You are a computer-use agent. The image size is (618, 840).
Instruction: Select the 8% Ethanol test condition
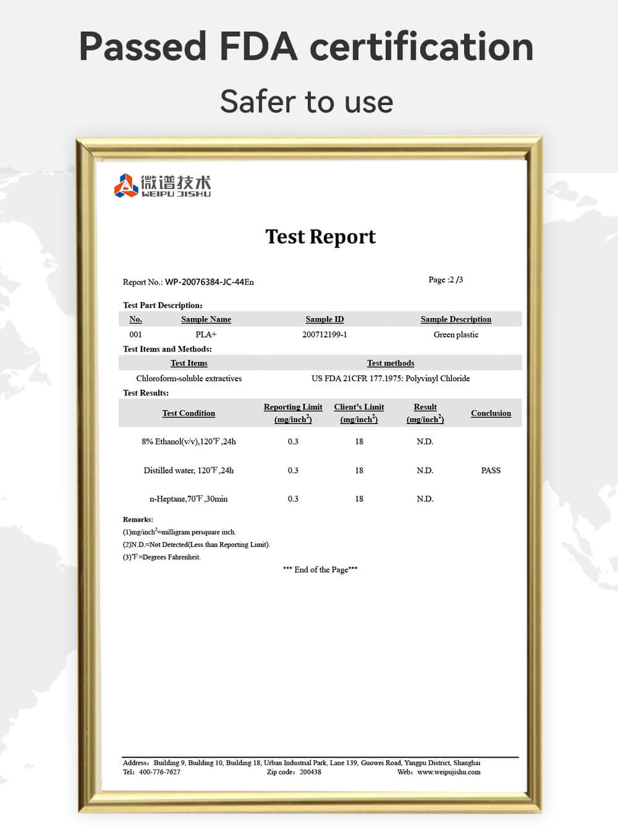(188, 441)
